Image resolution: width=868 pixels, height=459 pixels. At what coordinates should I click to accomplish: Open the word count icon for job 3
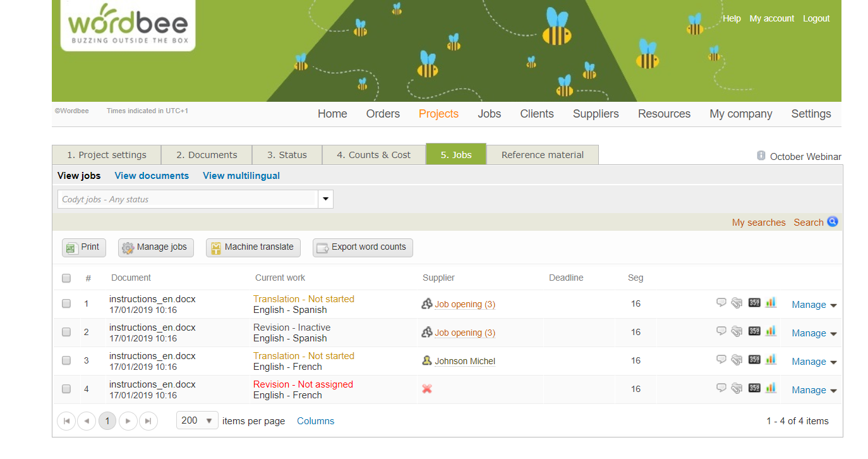coord(754,360)
